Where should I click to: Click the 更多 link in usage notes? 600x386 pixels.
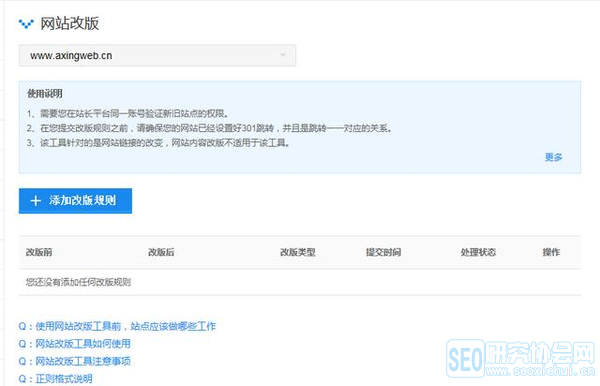coord(553,157)
